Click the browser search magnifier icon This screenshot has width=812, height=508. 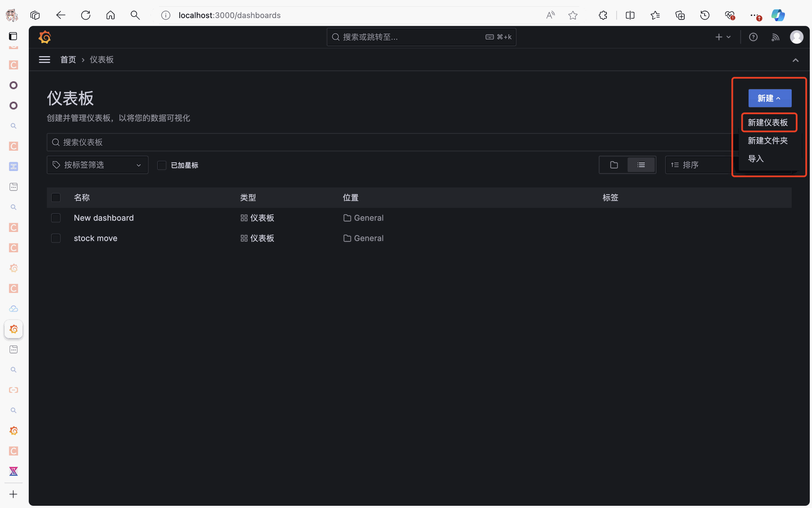(135, 15)
